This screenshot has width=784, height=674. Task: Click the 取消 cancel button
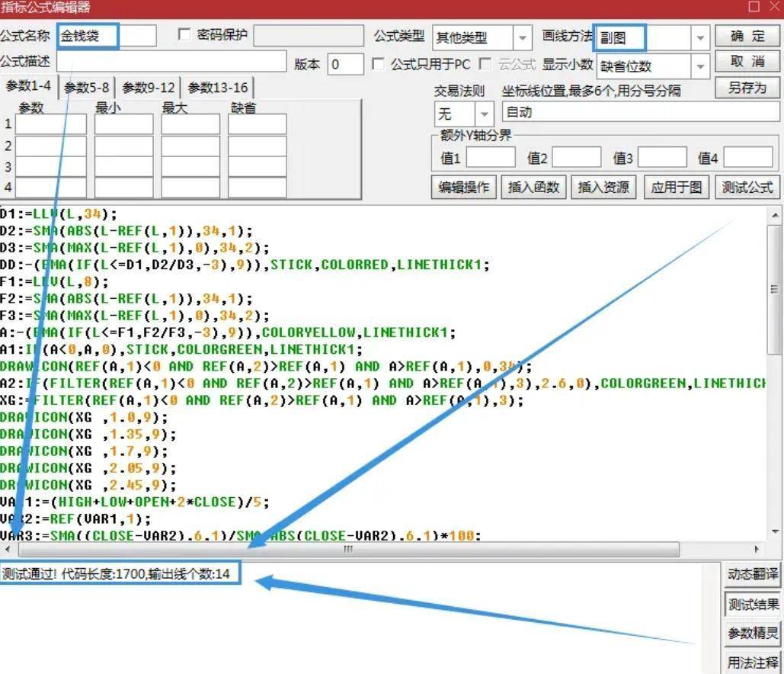[x=747, y=62]
